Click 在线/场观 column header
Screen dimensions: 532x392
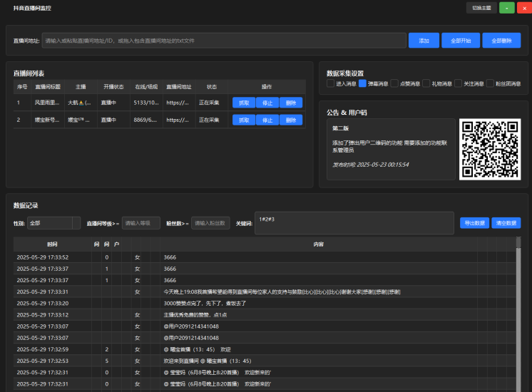tap(146, 87)
